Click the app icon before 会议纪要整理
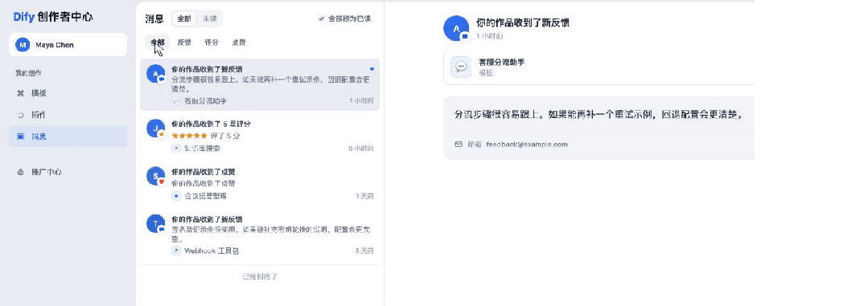 pos(176,195)
